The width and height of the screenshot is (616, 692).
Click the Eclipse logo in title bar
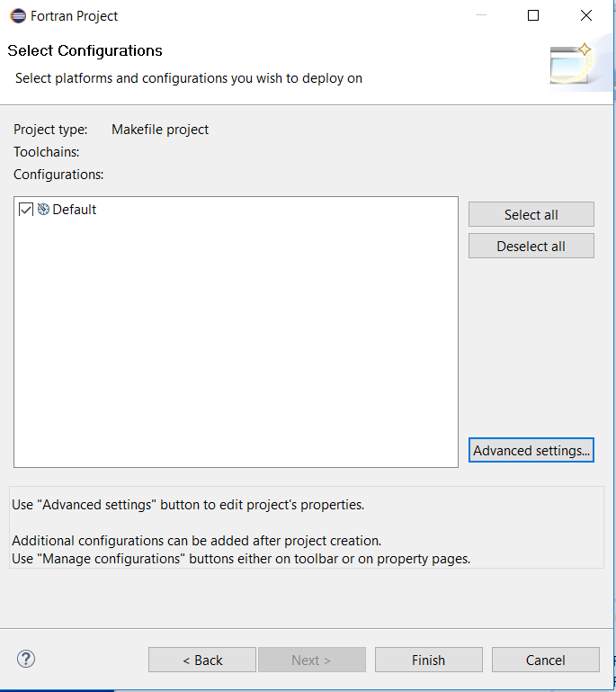(18, 16)
